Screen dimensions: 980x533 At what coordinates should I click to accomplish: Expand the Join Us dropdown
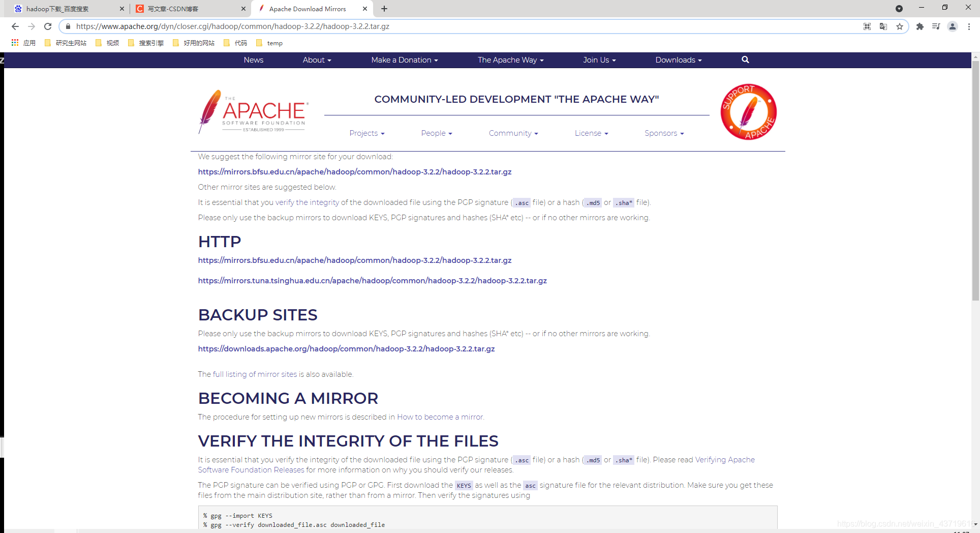click(x=599, y=60)
